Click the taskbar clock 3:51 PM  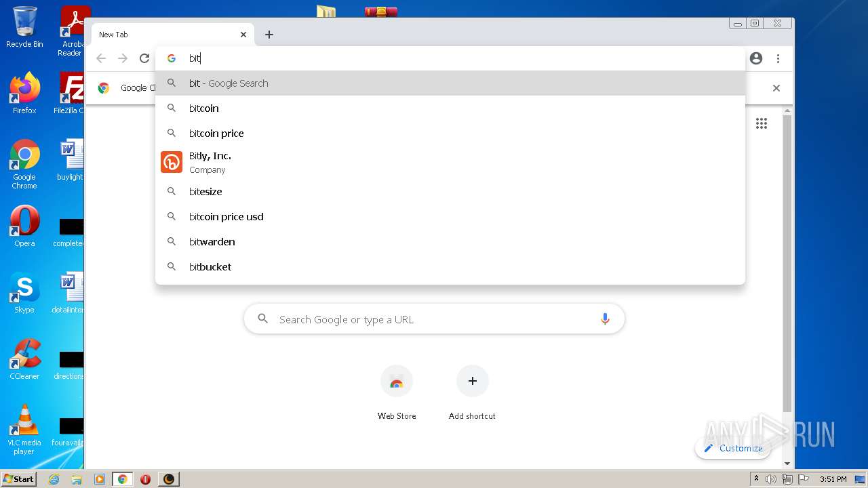point(833,479)
